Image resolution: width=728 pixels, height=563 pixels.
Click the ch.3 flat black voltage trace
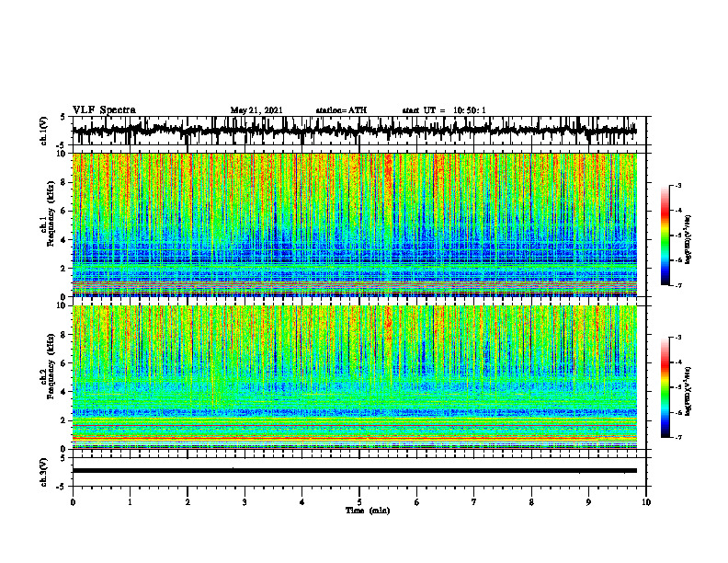354,471
